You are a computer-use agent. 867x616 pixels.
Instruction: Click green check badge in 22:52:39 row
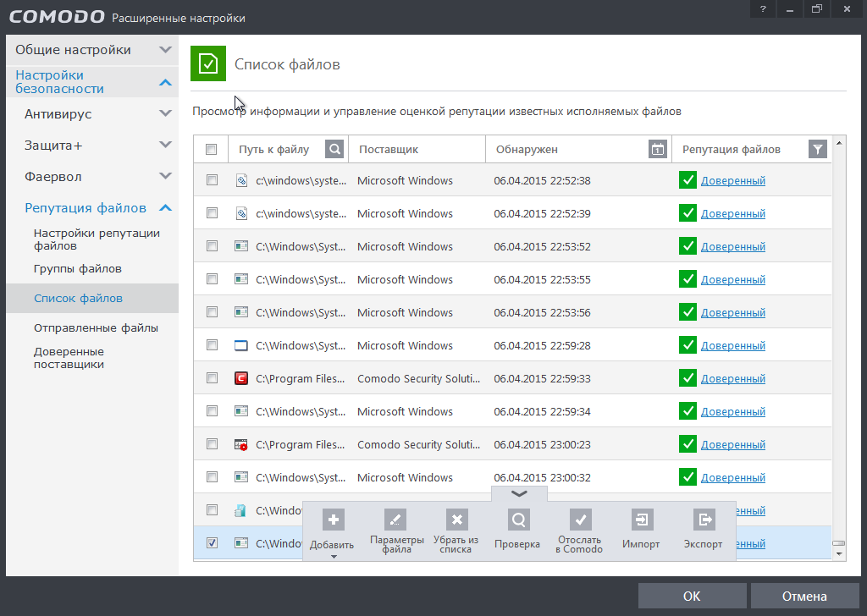point(688,213)
